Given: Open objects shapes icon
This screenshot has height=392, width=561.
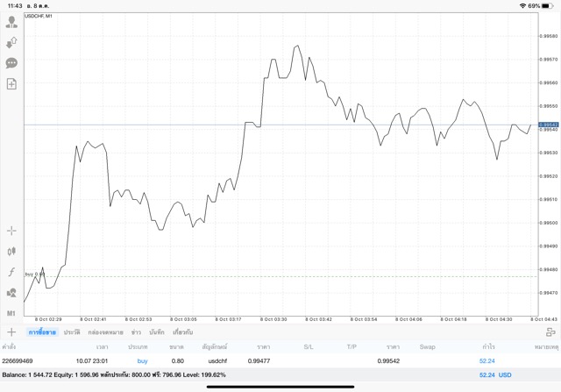Looking at the screenshot, I should pos(11,293).
